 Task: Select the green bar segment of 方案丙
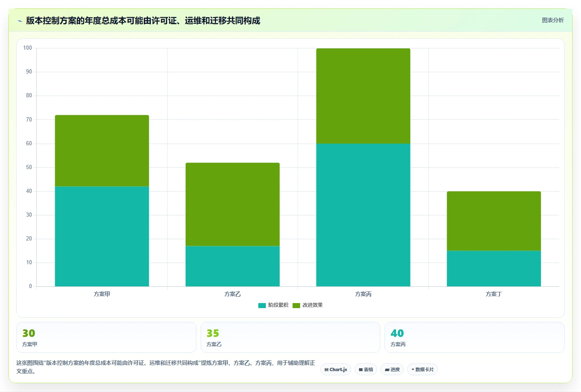click(x=363, y=96)
